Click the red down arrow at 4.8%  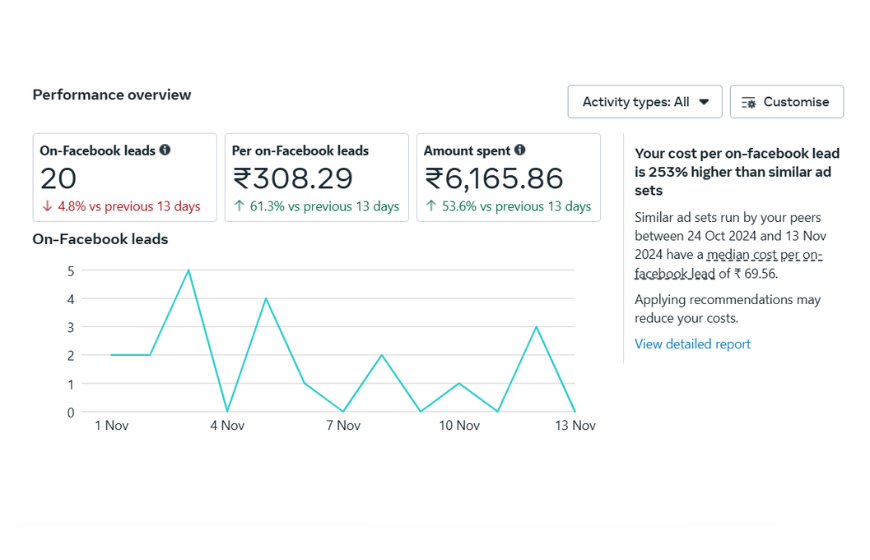coord(46,207)
